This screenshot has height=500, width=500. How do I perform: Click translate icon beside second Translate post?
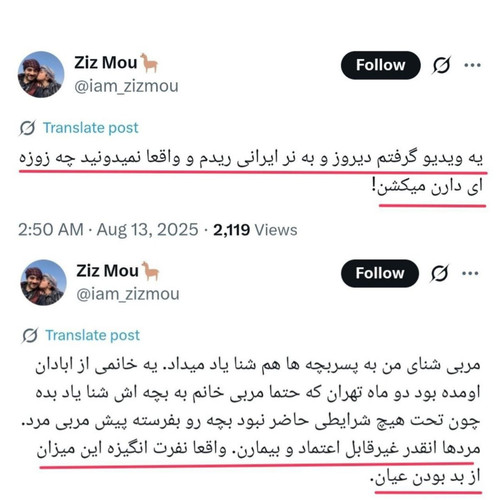(30, 335)
